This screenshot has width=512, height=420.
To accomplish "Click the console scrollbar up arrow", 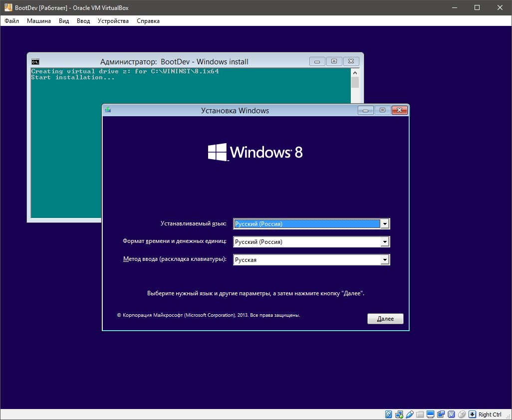I will [x=355, y=72].
